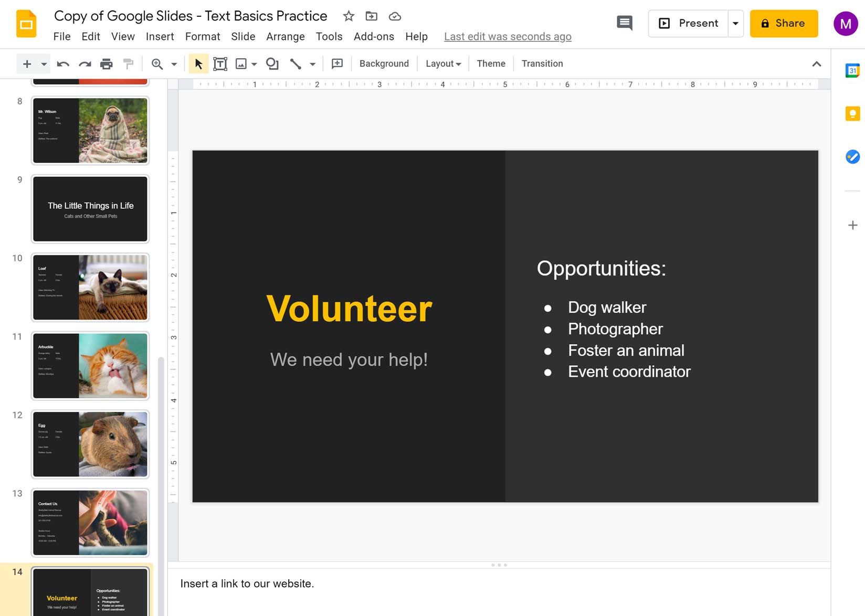Open Google Keep in the side panel
This screenshot has width=865, height=616.
(x=852, y=113)
